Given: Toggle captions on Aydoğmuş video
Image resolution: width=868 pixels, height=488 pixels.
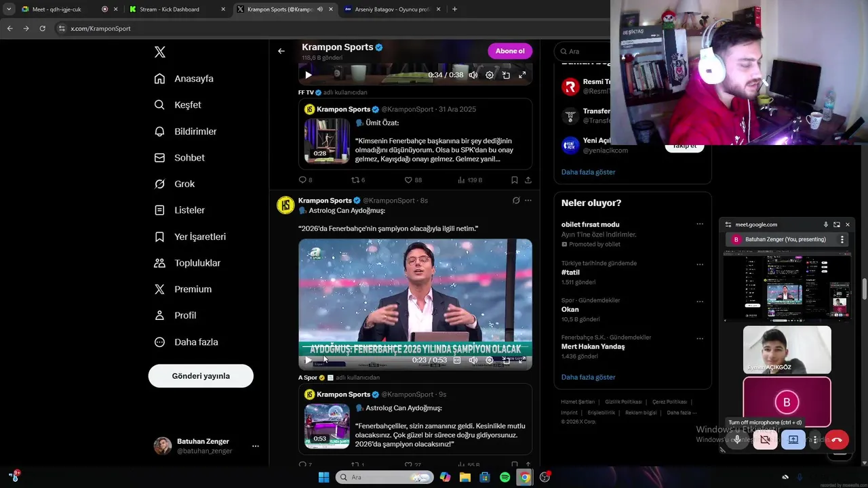Looking at the screenshot, I should pyautogui.click(x=457, y=361).
